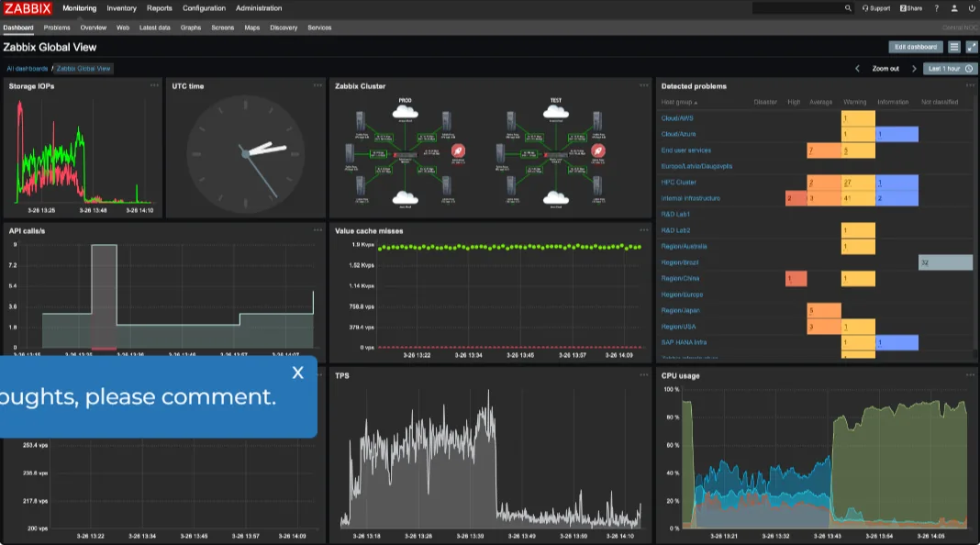Open the Region/USA host group
This screenshot has width=980, height=545.
point(678,327)
